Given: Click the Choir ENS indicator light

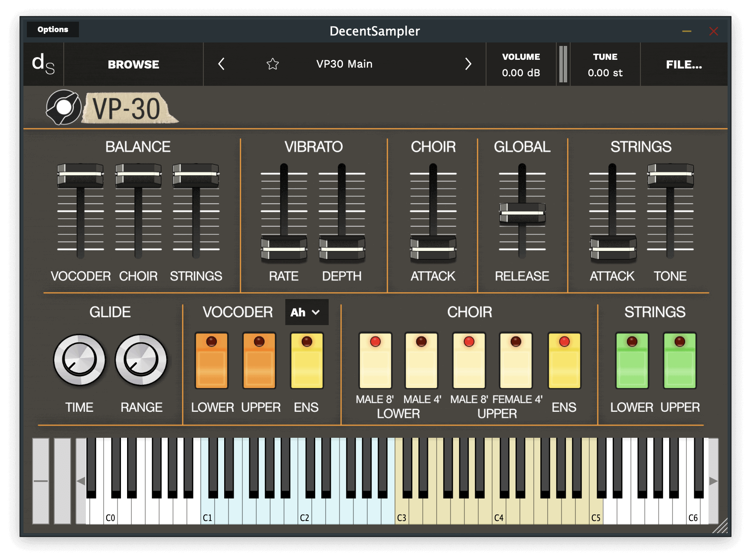Looking at the screenshot, I should (x=565, y=342).
